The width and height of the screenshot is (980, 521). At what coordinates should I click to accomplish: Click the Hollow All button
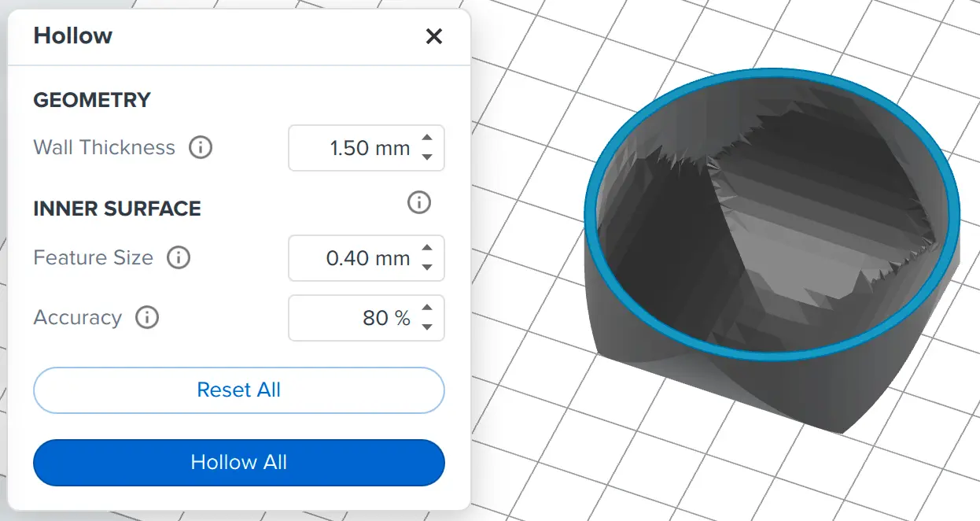239,462
